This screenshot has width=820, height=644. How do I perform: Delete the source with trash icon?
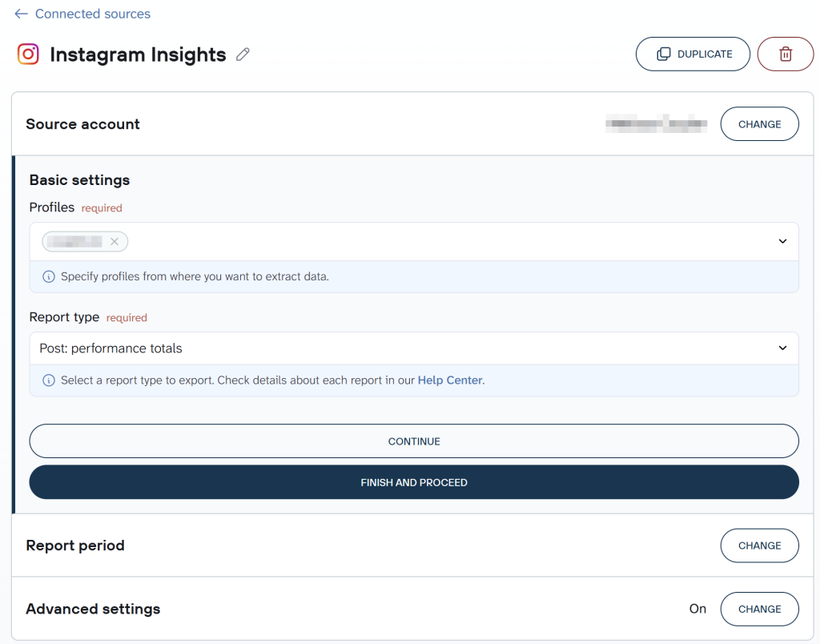[x=786, y=54]
